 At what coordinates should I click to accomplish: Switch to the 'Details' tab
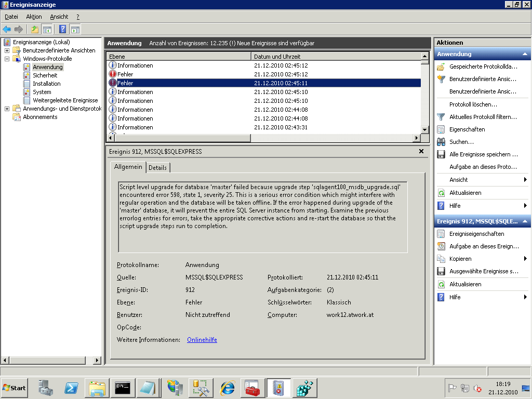click(157, 167)
